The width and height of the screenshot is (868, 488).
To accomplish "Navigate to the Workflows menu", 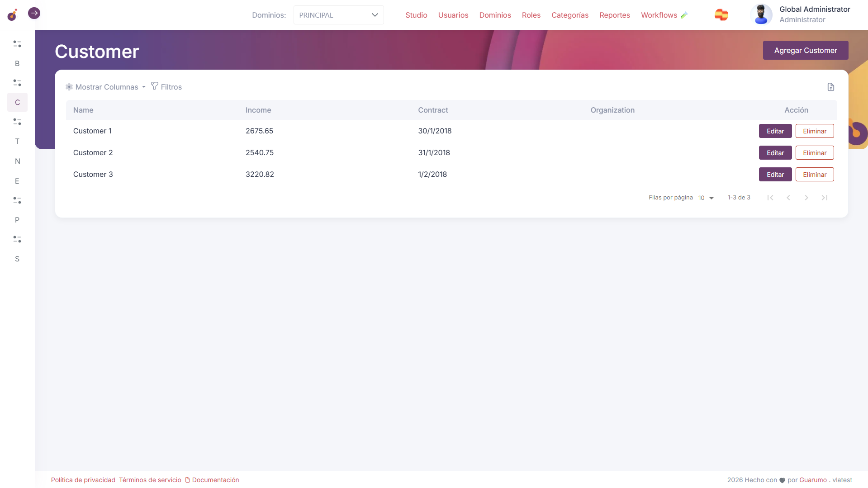I will 659,15.
